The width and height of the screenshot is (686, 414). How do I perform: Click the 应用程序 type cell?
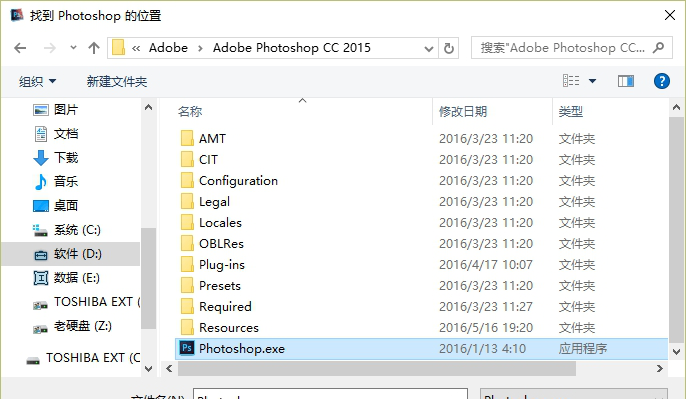582,349
